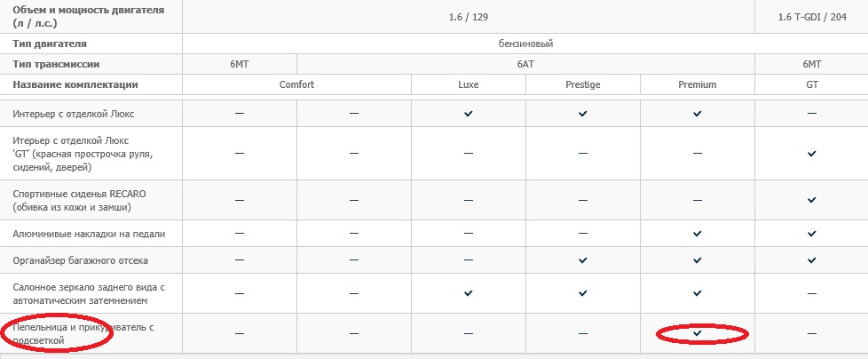Click GT dash in Интерьер с отделкой Люкс row
Image resolution: width=868 pixels, height=359 pixels.
(x=812, y=114)
